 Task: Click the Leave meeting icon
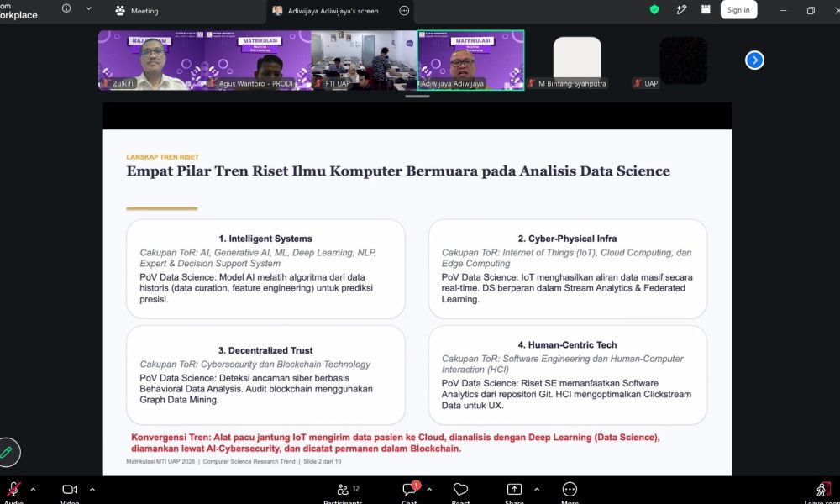pyautogui.click(x=822, y=490)
